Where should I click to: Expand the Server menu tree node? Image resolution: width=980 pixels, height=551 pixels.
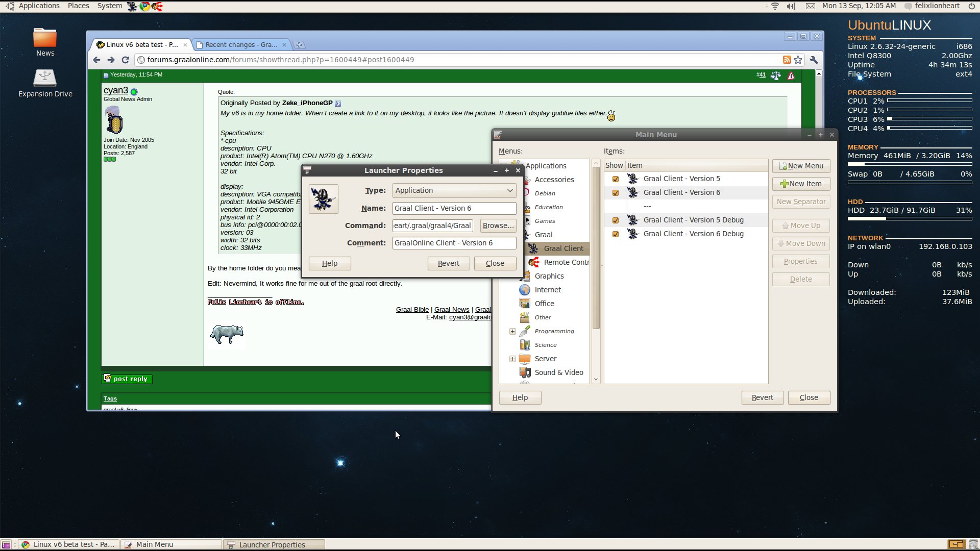(x=512, y=359)
